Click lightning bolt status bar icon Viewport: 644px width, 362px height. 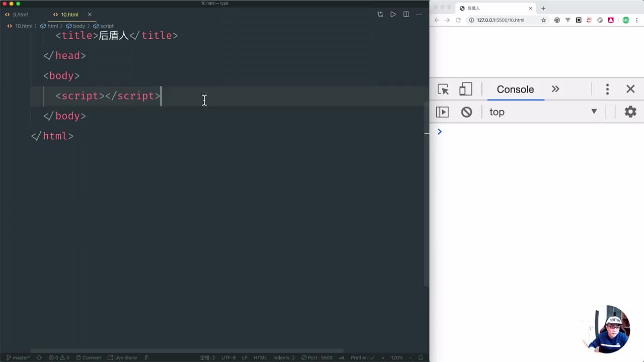pos(146,357)
